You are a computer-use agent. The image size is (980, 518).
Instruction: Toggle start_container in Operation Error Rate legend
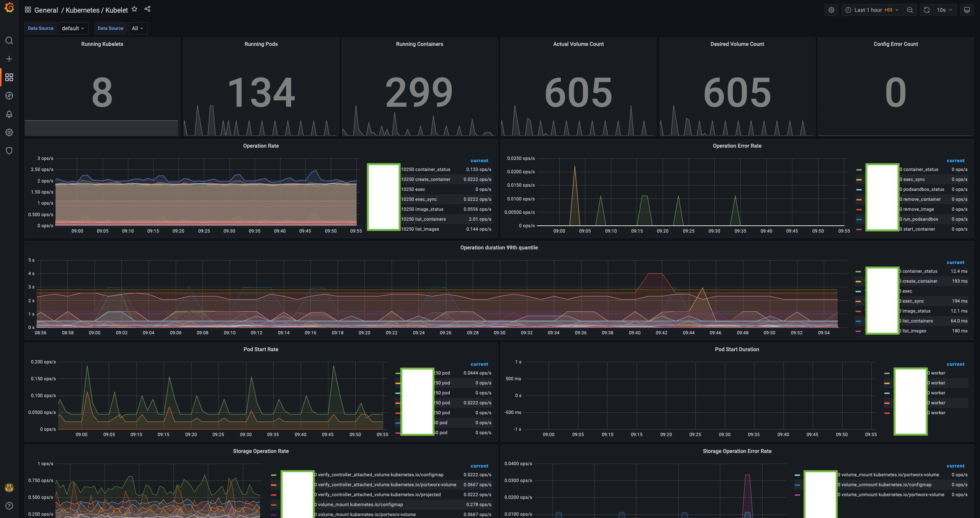click(x=917, y=229)
